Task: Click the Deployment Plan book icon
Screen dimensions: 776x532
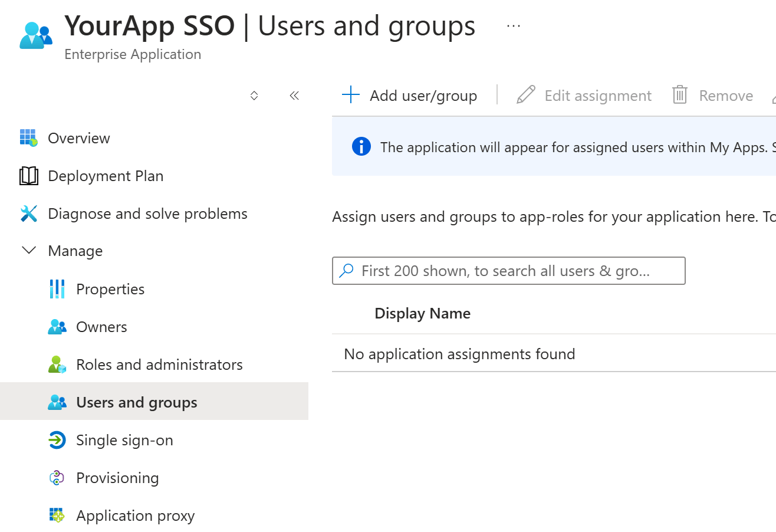Action: 28,176
